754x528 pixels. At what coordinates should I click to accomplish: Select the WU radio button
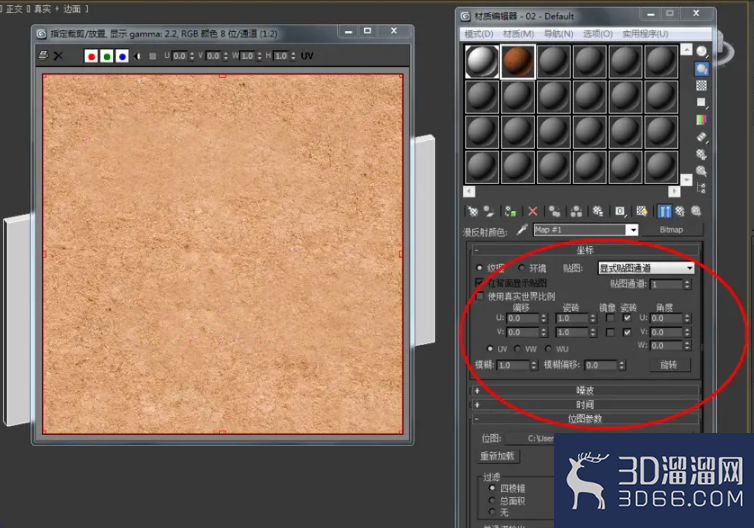[x=548, y=349]
